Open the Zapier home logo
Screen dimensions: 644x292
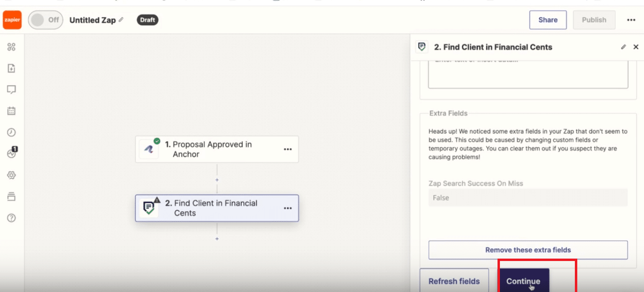pos(12,20)
